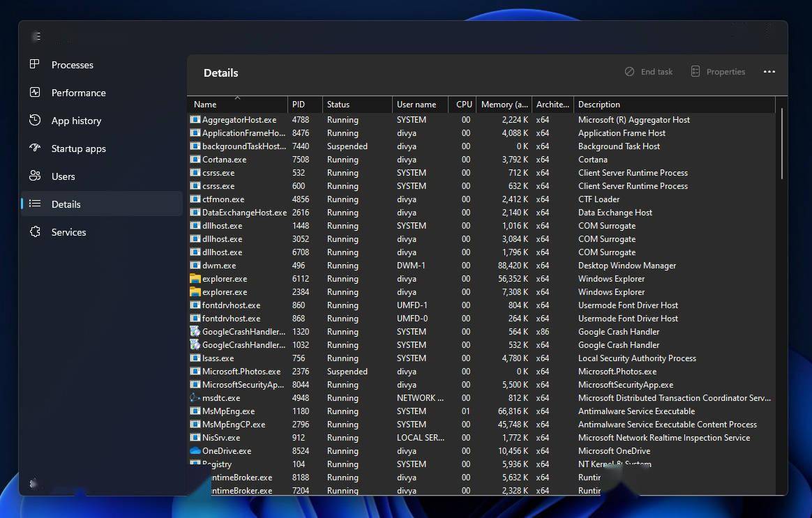Open the Performance section
Viewport: 812px width, 518px height.
tap(78, 92)
